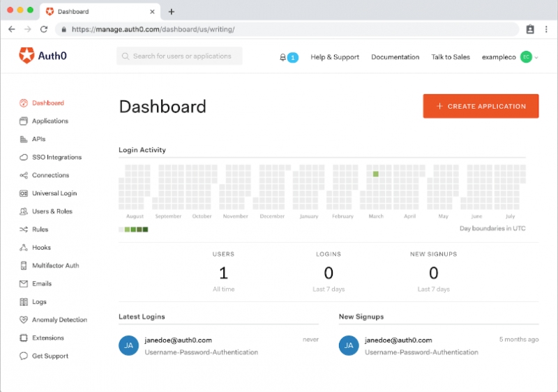
Task: Click the browser extension clipboard icon
Action: (530, 29)
